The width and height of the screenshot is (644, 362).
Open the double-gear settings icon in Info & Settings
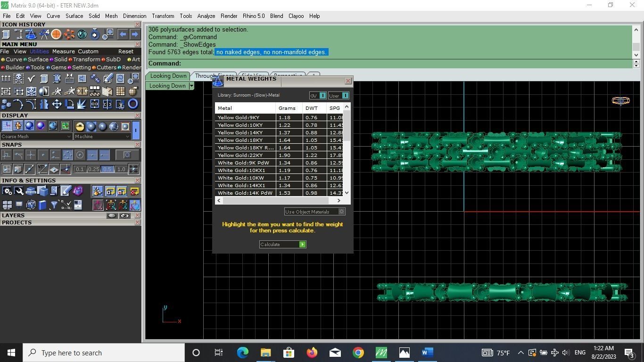tap(7, 191)
